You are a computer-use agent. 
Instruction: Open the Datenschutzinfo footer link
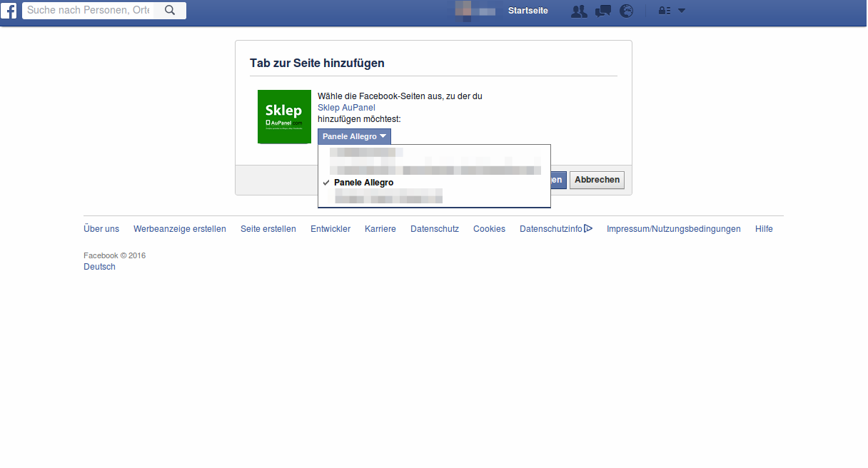(x=551, y=229)
